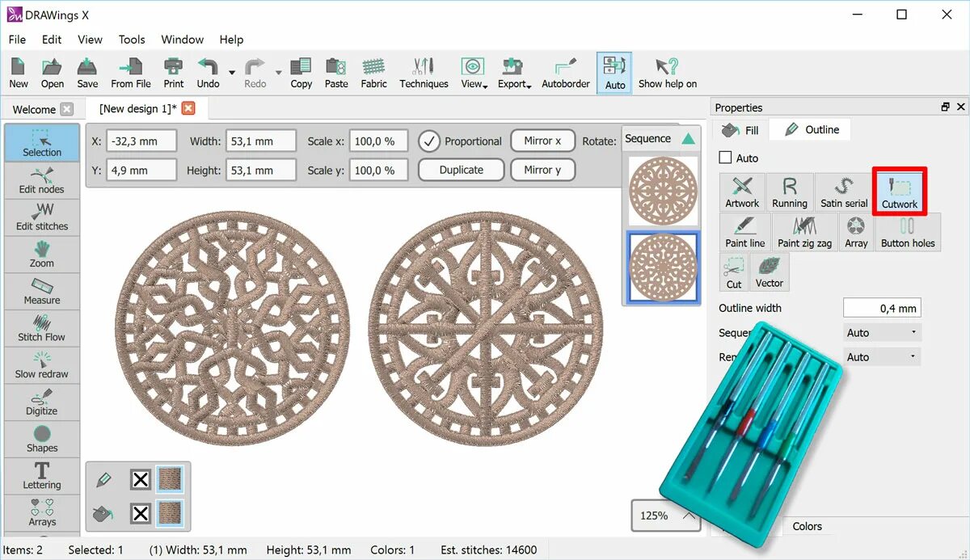Choose Paint line outline type

[745, 232]
